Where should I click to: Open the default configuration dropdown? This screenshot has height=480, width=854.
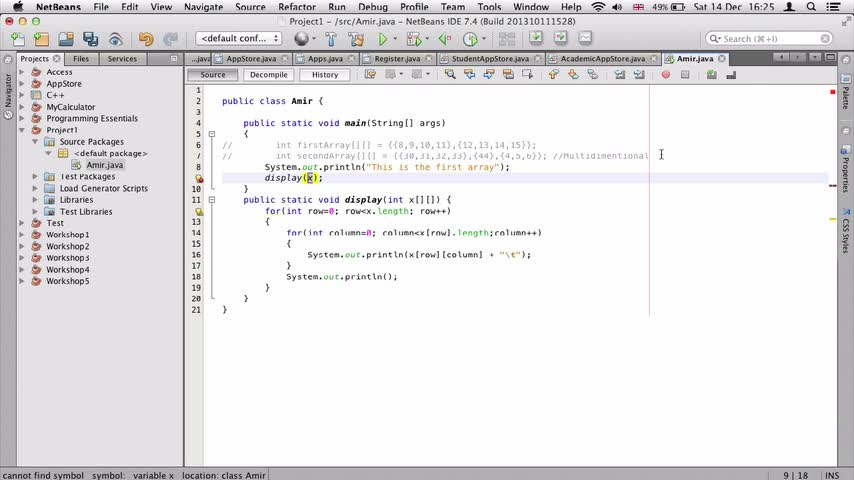[x=239, y=39]
